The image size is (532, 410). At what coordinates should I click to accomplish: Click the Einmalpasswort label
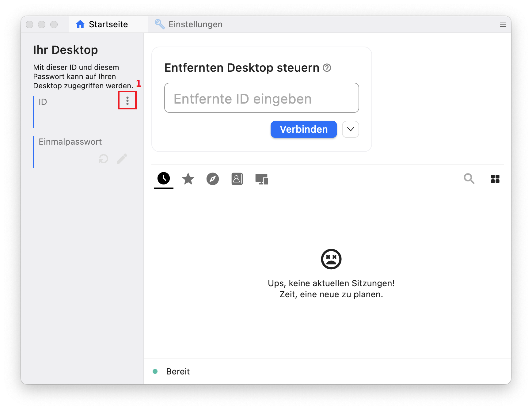(x=70, y=142)
